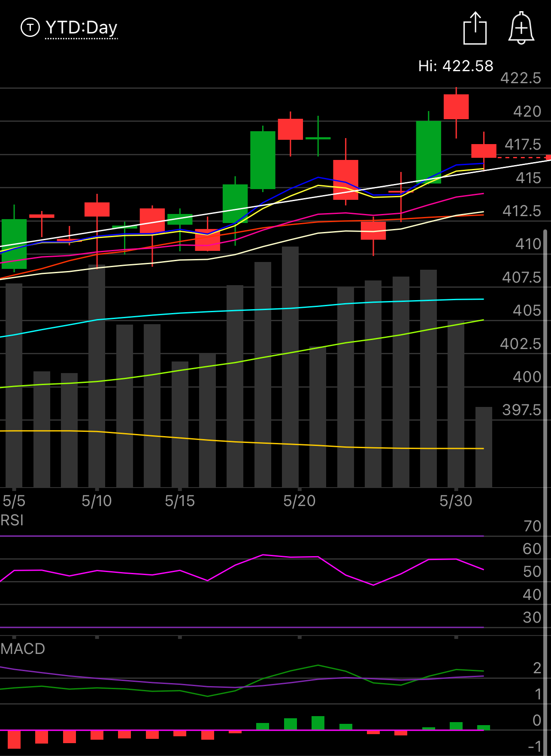The image size is (551, 756).
Task: Tap the share/export icon
Action: tap(475, 28)
